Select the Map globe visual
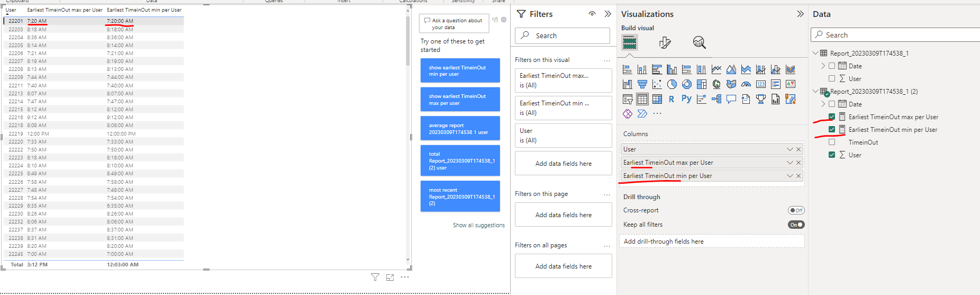Screen dimensions: 980x295 coord(716,84)
